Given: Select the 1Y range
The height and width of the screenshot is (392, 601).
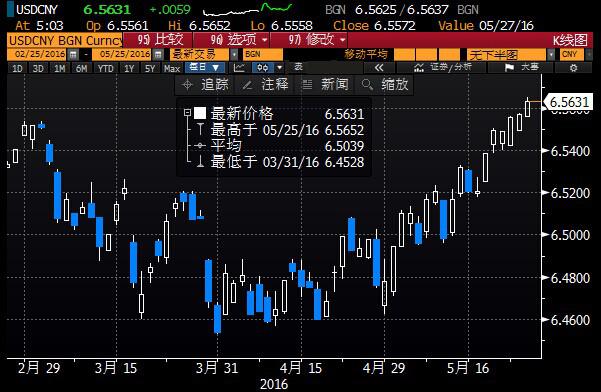Looking at the screenshot, I should (x=129, y=69).
